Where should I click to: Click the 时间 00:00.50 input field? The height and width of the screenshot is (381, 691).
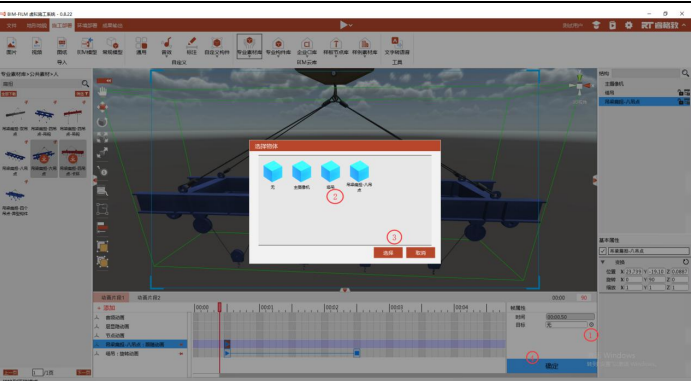[570, 316]
